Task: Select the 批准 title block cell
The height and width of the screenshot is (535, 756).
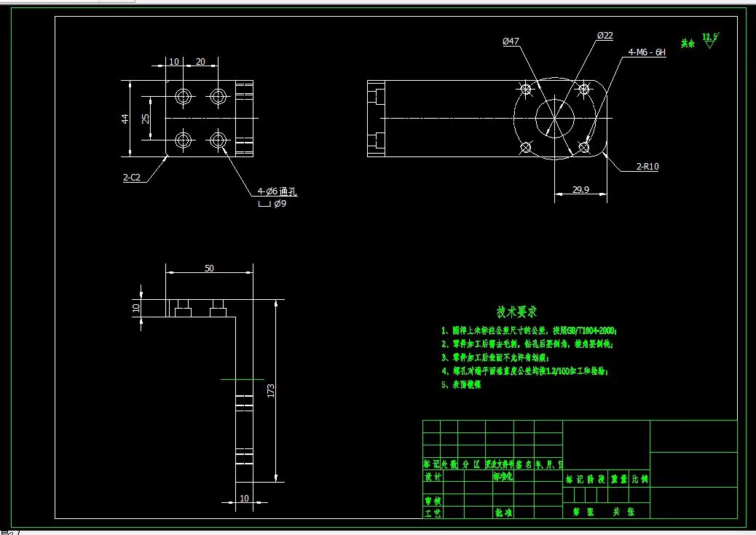Action: [x=503, y=513]
